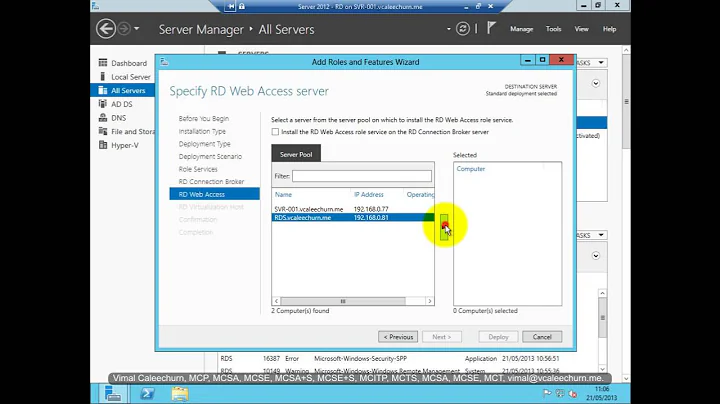
Task: Launch PowerShell from the taskbar
Action: [x=147, y=393]
